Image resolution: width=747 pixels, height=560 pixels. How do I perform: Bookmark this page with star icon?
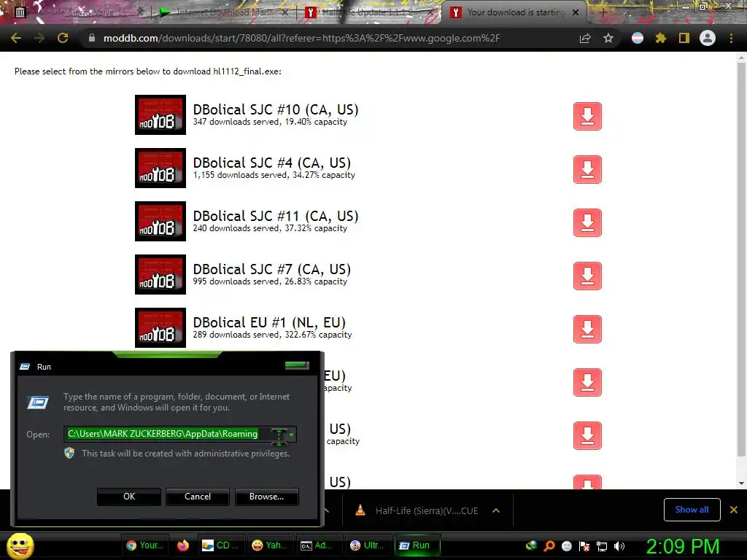(x=608, y=38)
